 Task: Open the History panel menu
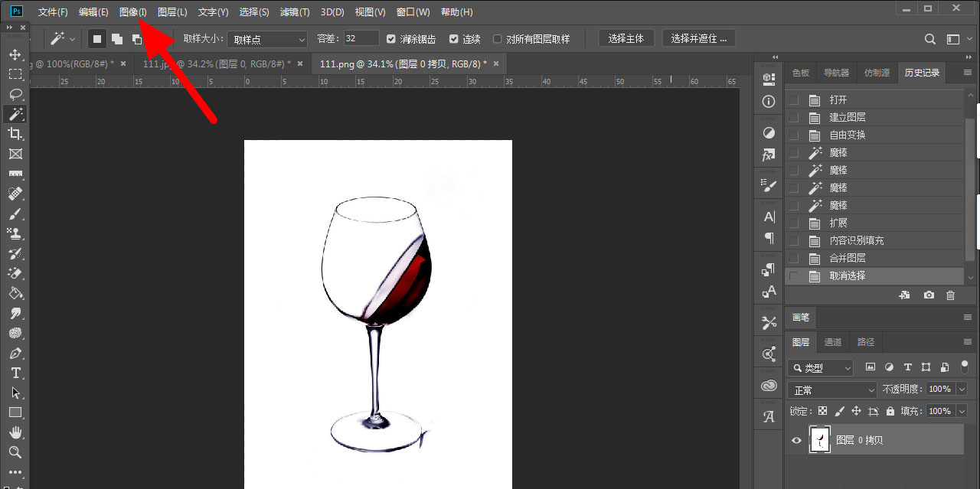pyautogui.click(x=968, y=73)
